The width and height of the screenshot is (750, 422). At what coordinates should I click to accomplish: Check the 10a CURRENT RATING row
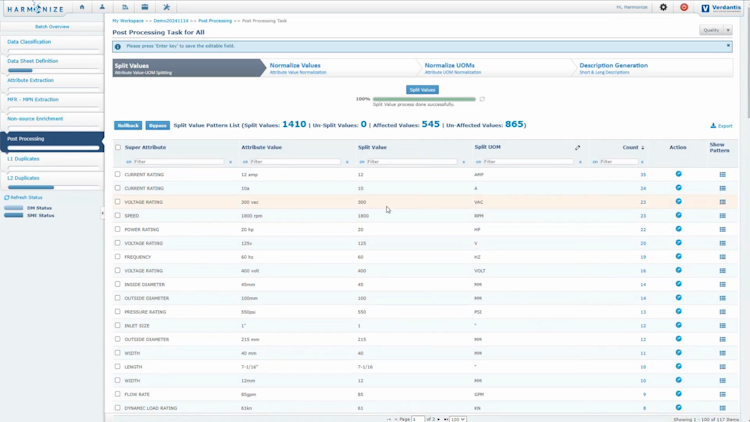point(118,188)
